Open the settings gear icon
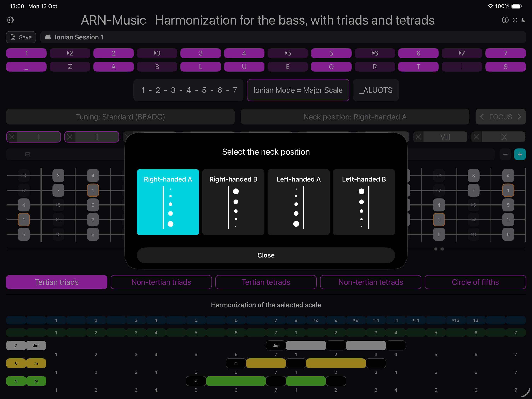532x399 pixels. tap(10, 20)
